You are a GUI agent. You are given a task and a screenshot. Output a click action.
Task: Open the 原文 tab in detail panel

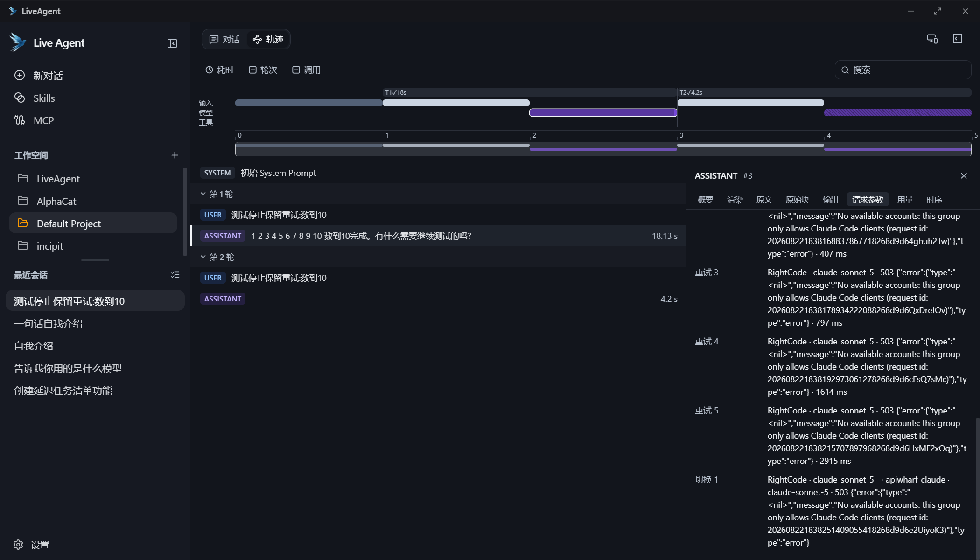(764, 200)
